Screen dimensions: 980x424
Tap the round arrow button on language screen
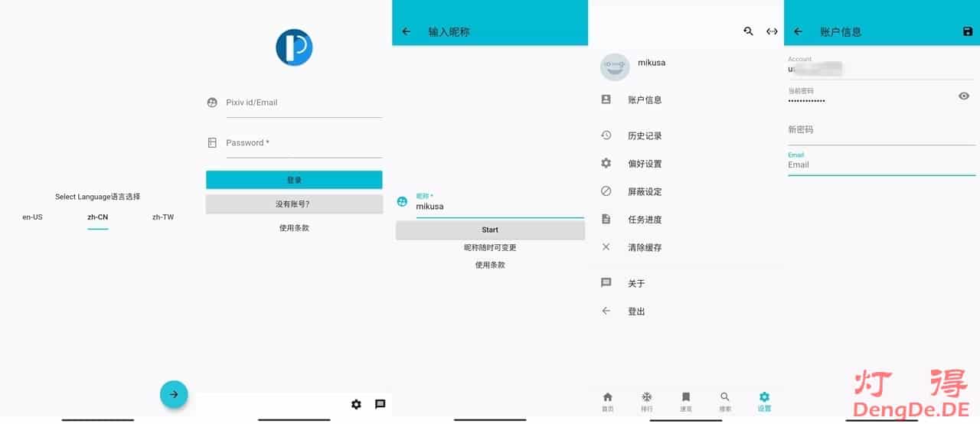(x=174, y=394)
